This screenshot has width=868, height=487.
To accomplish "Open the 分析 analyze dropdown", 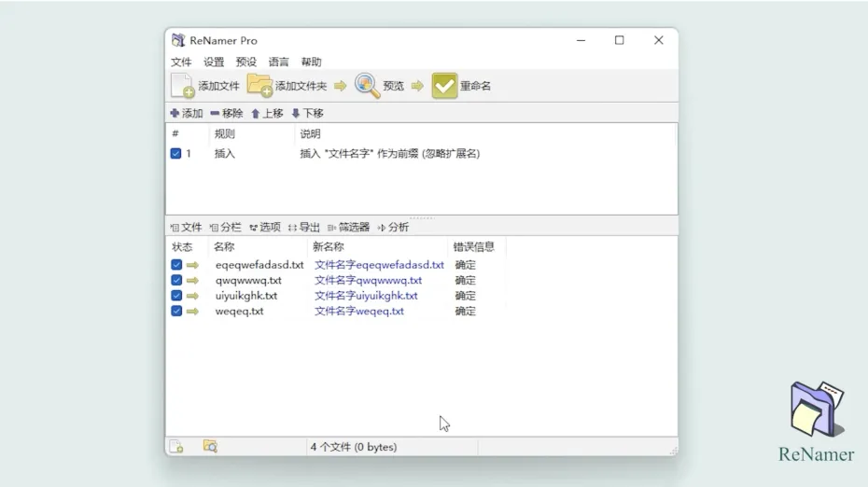I will (x=393, y=228).
